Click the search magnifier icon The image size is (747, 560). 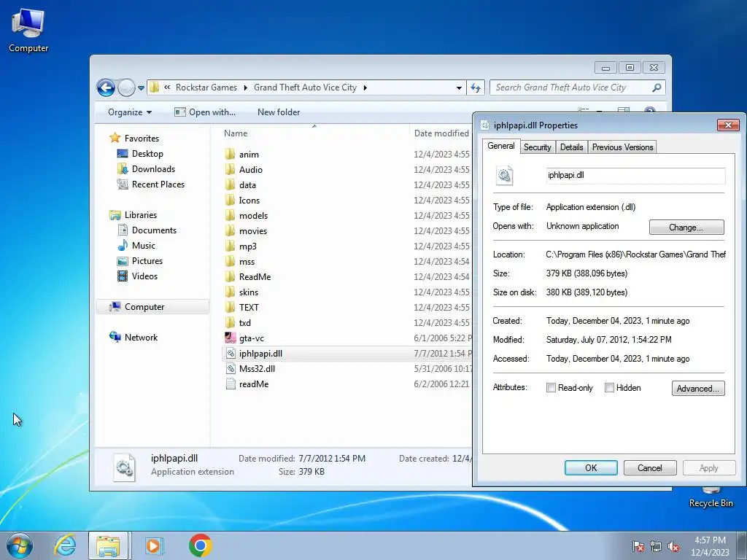(x=657, y=87)
